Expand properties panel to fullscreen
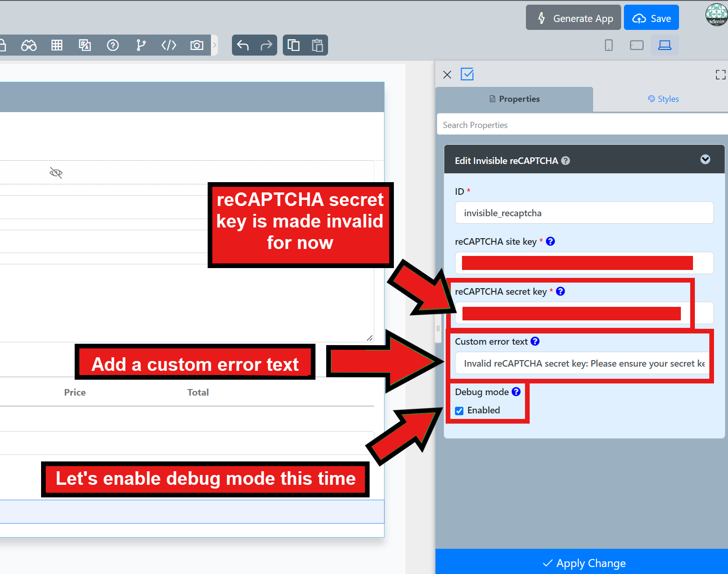This screenshot has height=574, width=728. [x=721, y=75]
